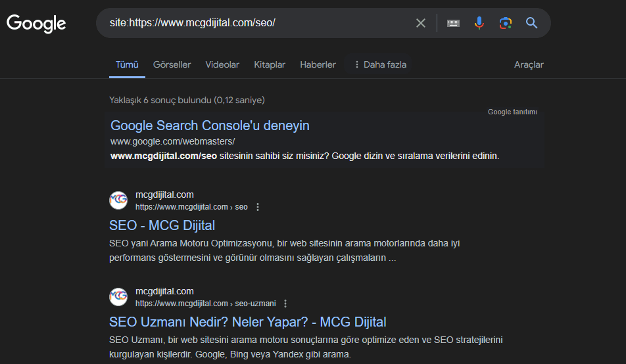This screenshot has height=364, width=626.
Task: Open more options for seo-uzmani result
Action: [x=285, y=304]
